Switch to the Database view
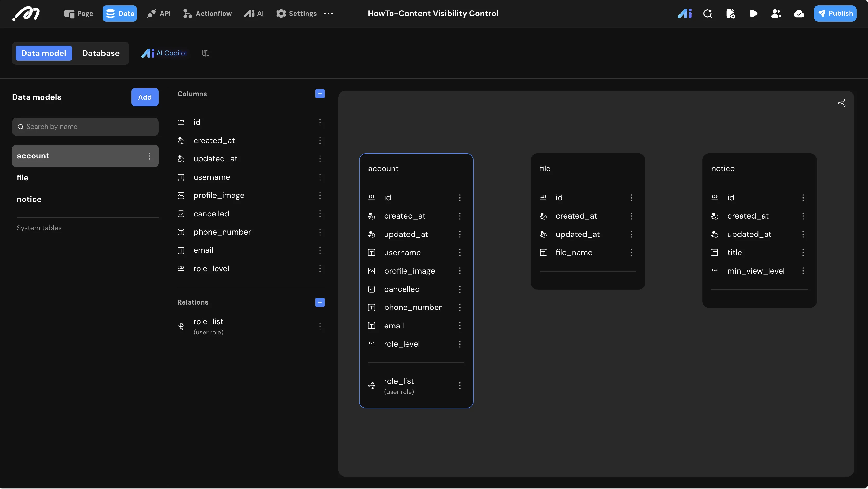The image size is (868, 489). coord(101,53)
